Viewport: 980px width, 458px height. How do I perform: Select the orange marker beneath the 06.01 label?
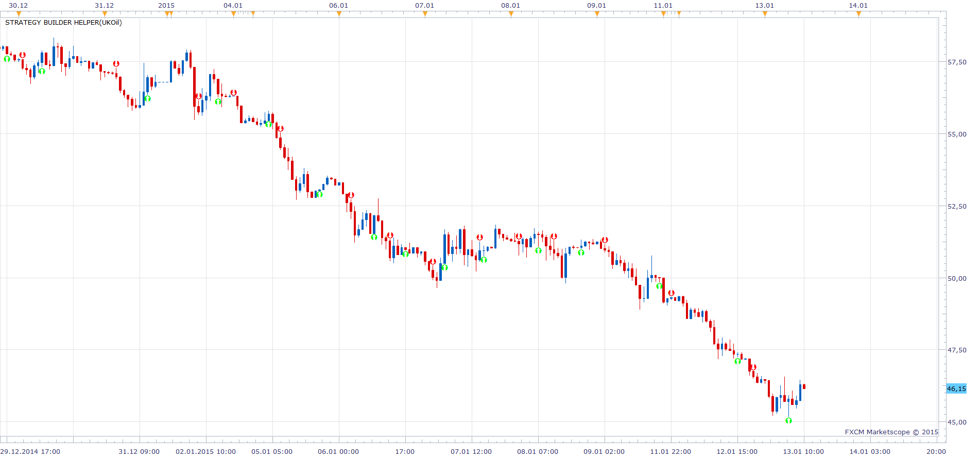tap(339, 14)
